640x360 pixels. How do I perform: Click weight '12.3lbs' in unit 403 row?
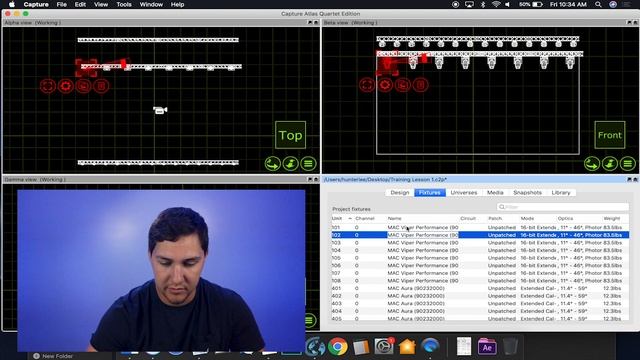(x=613, y=304)
